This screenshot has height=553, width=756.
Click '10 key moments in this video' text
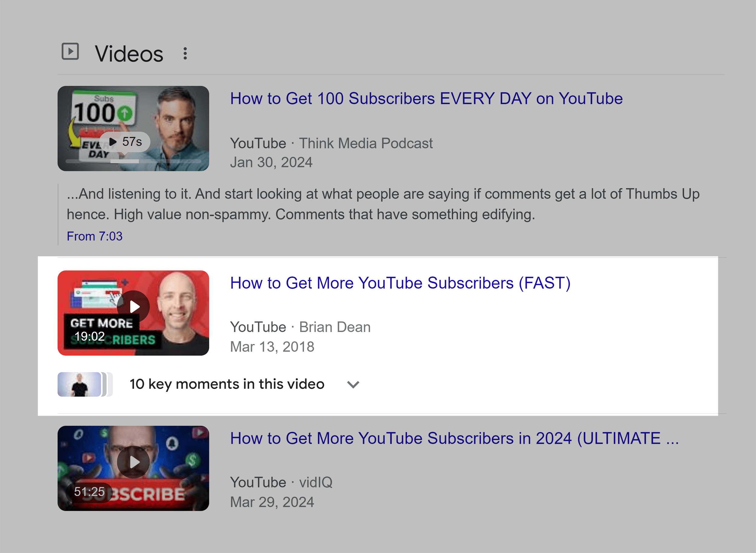click(227, 384)
